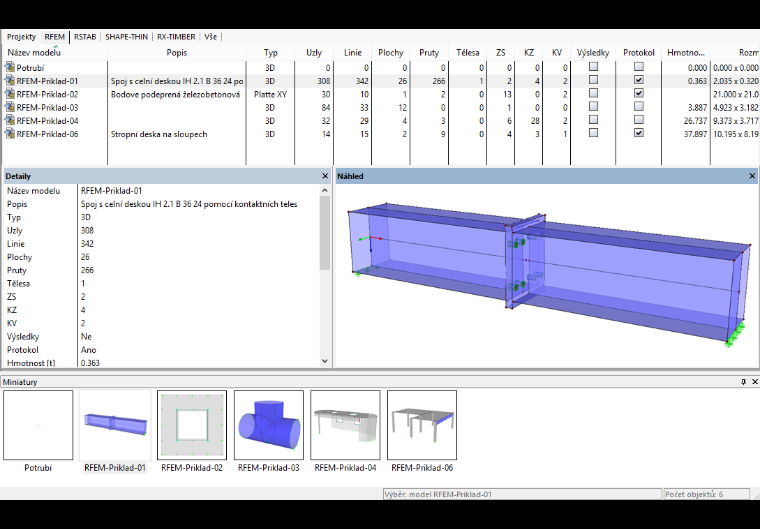760x529 pixels.
Task: Switch to the Projekty tab
Action: click(21, 37)
